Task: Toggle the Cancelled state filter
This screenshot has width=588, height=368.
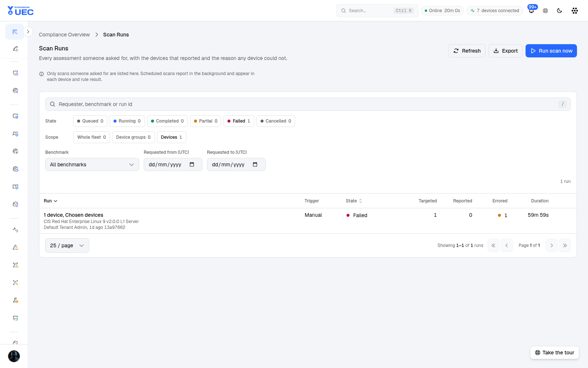Action: click(276, 121)
